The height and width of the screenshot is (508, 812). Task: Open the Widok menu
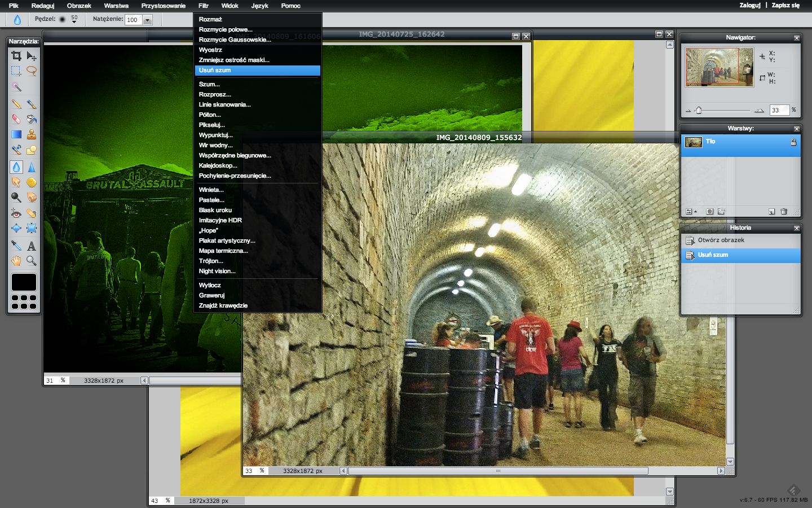230,6
